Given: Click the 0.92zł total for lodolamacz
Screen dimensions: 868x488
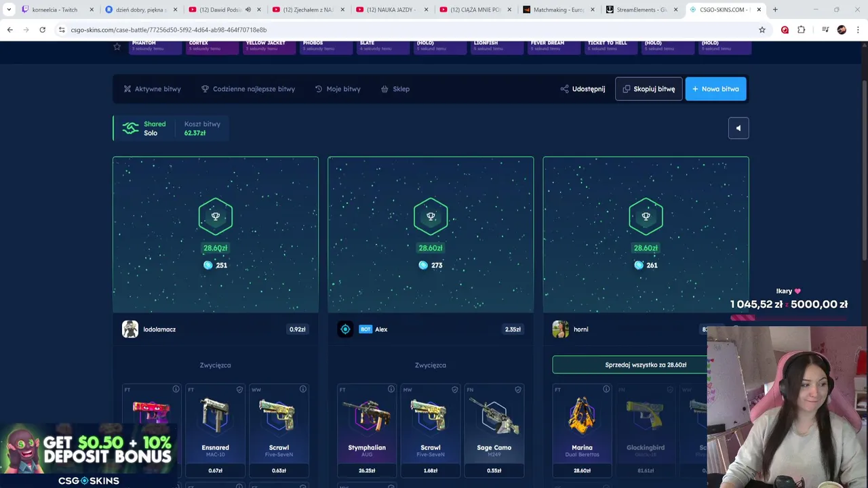Looking at the screenshot, I should click(x=297, y=329).
